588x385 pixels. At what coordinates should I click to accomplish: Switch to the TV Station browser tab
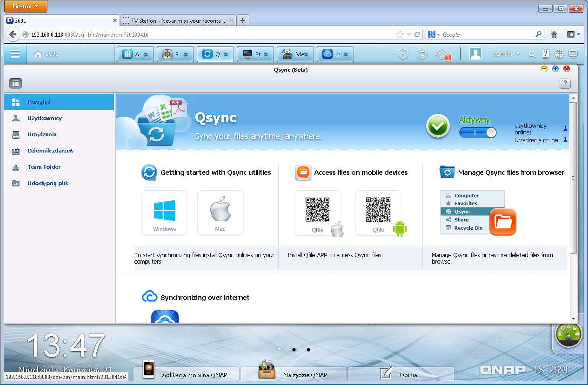[178, 20]
